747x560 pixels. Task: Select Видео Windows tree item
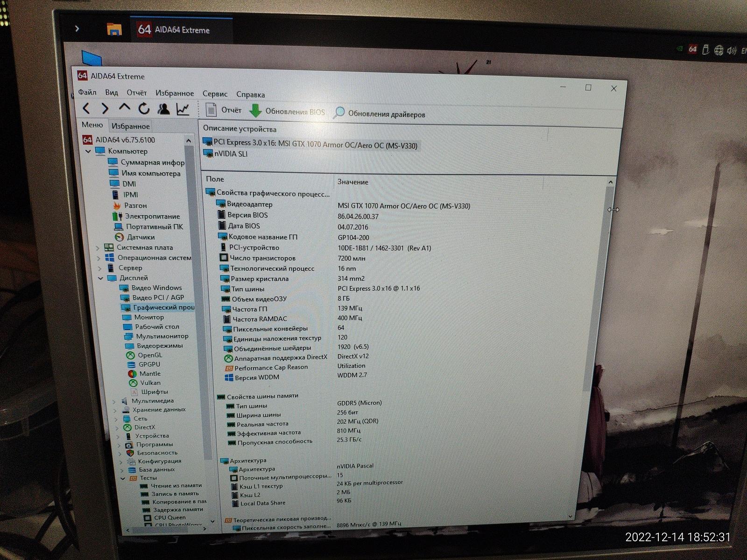coord(151,288)
